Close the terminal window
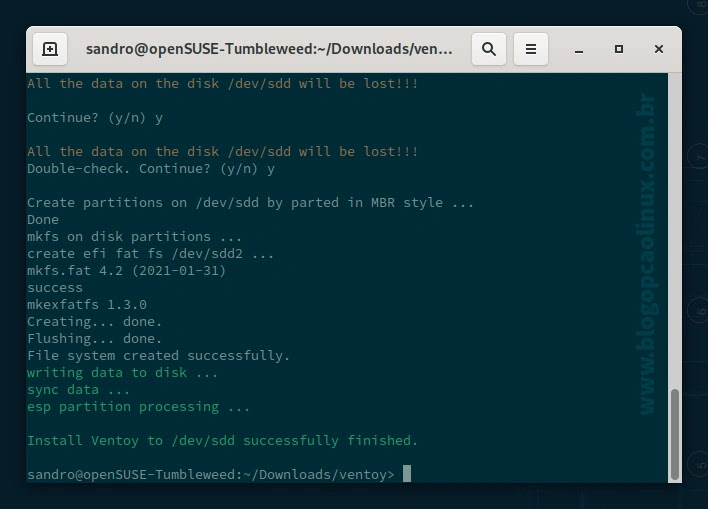Viewport: 708px width, 509px height. (659, 49)
